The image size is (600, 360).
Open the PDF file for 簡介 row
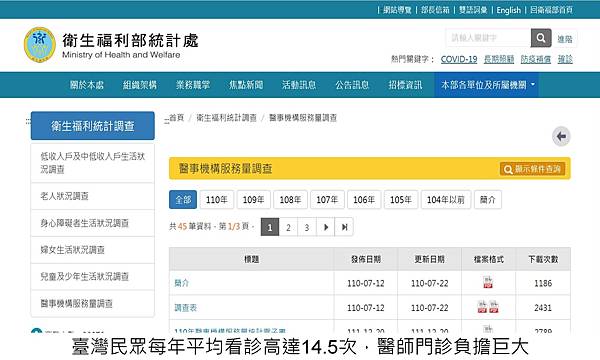tap(488, 283)
